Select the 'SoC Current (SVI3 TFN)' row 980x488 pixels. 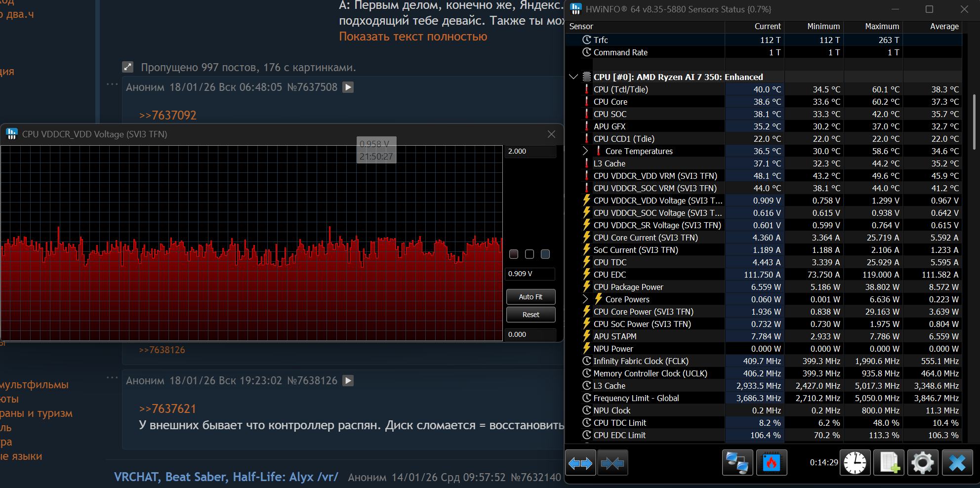(x=764, y=250)
